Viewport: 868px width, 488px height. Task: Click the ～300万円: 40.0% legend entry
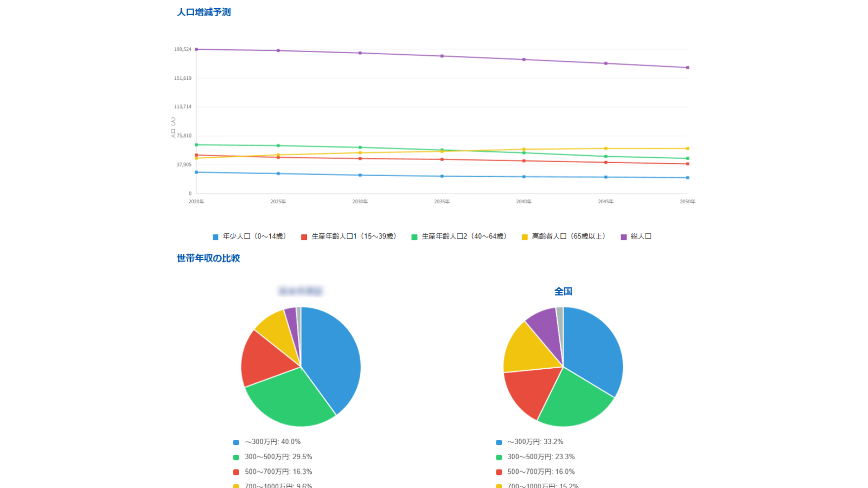click(272, 442)
